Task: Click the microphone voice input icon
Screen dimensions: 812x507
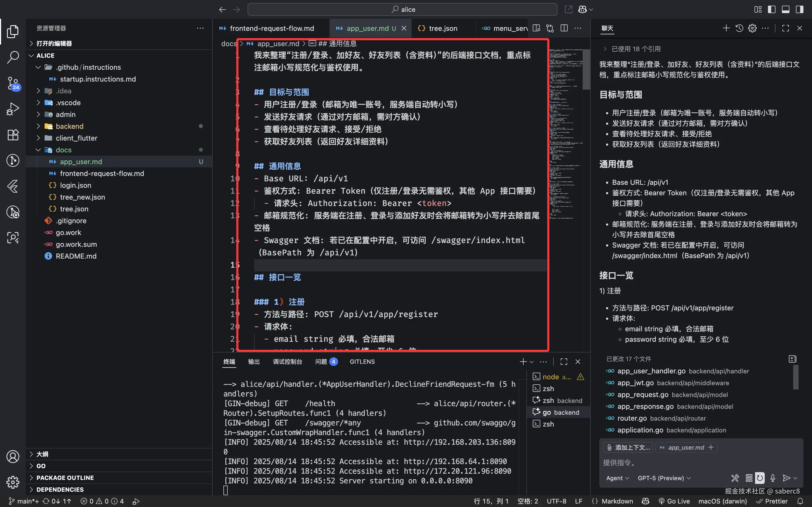Action: click(773, 478)
